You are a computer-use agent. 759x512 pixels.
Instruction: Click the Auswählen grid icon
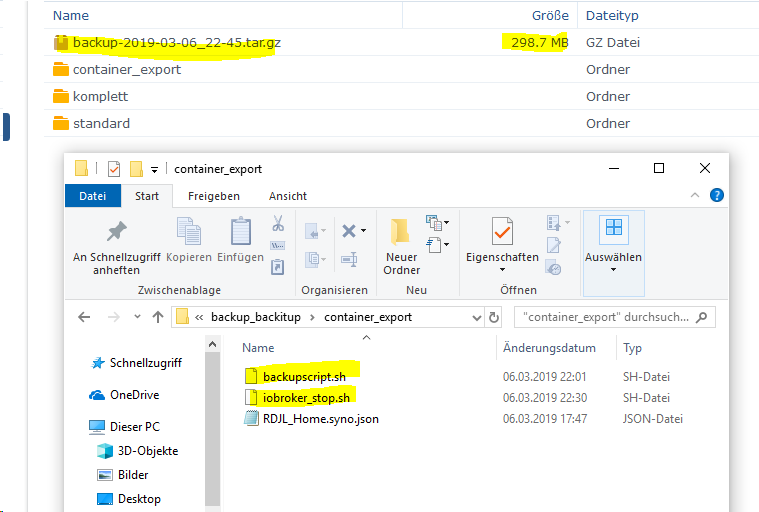pos(614,230)
